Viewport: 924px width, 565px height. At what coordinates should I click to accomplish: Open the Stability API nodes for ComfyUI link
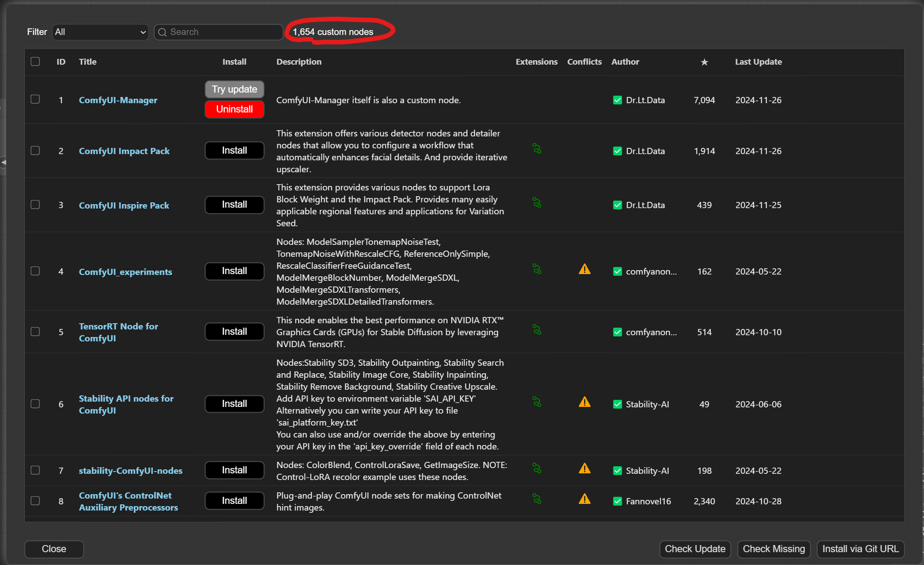click(126, 404)
